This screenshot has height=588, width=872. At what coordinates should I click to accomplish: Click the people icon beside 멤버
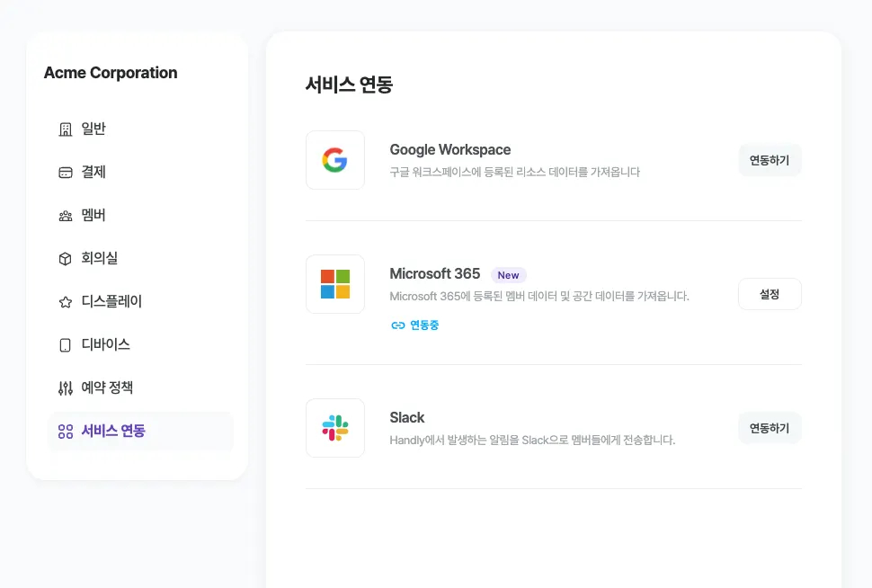tap(65, 216)
